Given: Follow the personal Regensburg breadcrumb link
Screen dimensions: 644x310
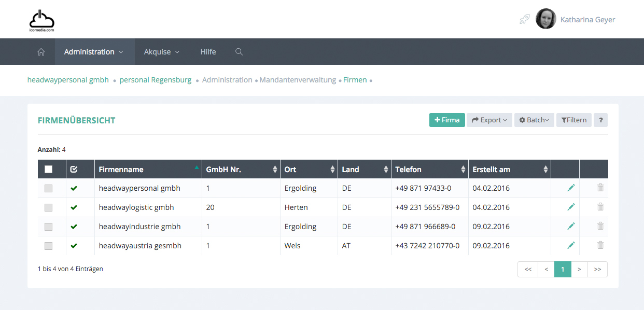Looking at the screenshot, I should click(x=155, y=80).
